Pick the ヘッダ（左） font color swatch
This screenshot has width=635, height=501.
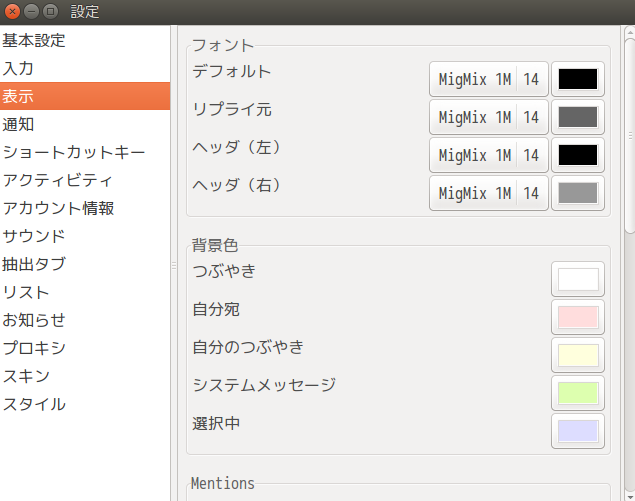[578, 155]
